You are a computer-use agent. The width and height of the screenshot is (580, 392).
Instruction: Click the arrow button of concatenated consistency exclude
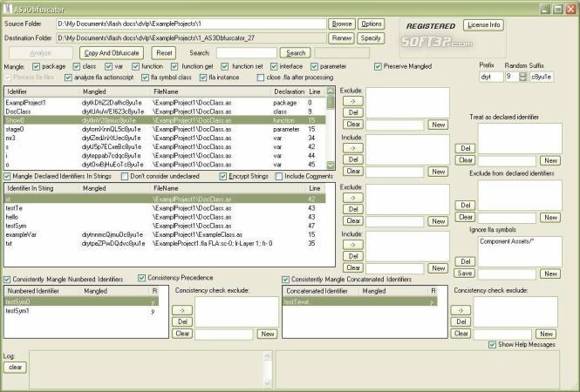[x=461, y=310]
